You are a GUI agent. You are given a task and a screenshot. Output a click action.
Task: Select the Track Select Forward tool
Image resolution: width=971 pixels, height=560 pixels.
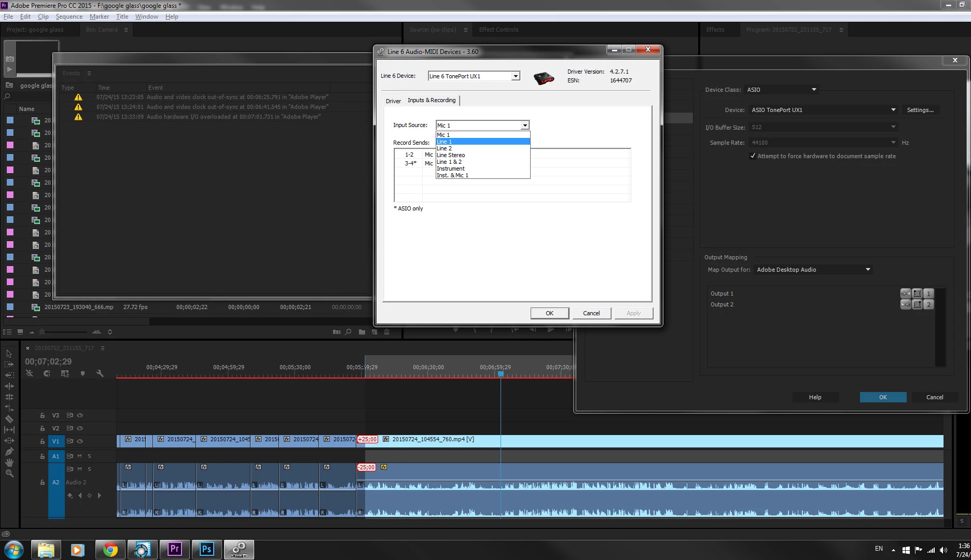coord(9,365)
